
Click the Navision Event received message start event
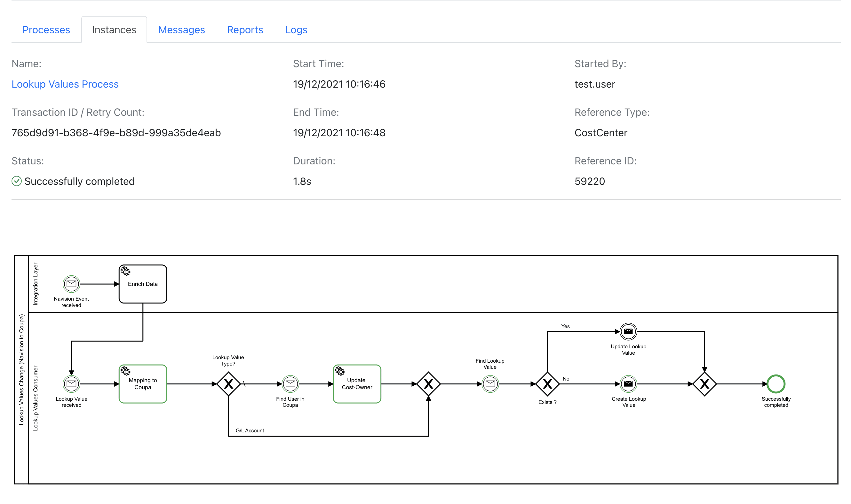71,285
